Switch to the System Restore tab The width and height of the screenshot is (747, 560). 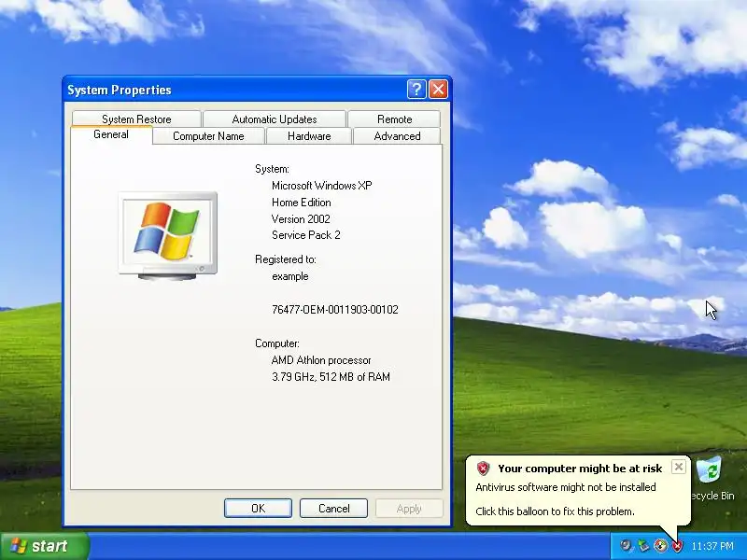136,119
